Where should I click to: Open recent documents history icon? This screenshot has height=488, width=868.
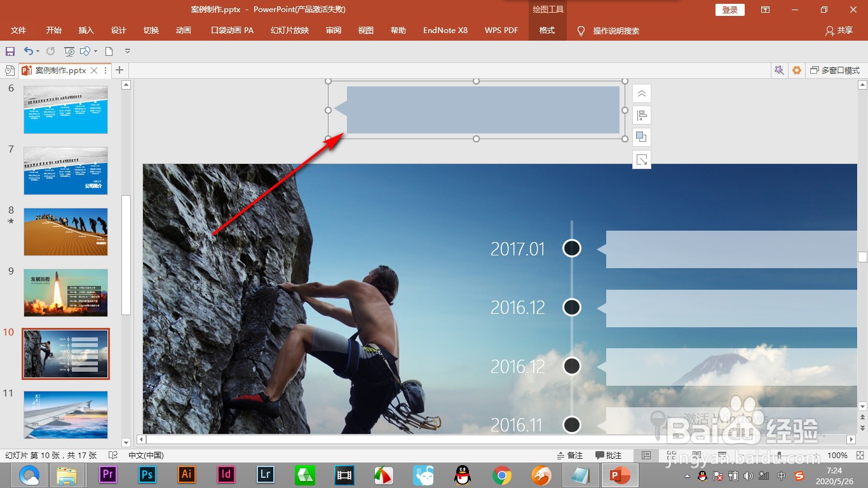tap(10, 71)
